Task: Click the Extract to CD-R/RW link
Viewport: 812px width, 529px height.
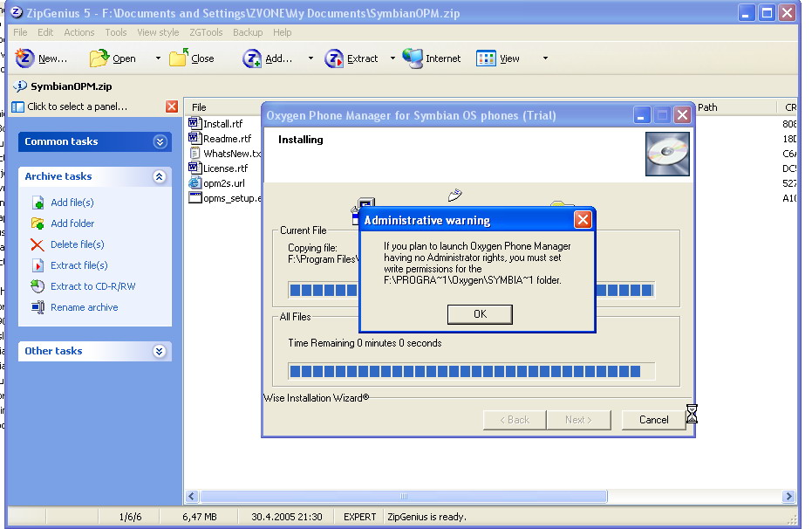Action: pyautogui.click(x=92, y=286)
